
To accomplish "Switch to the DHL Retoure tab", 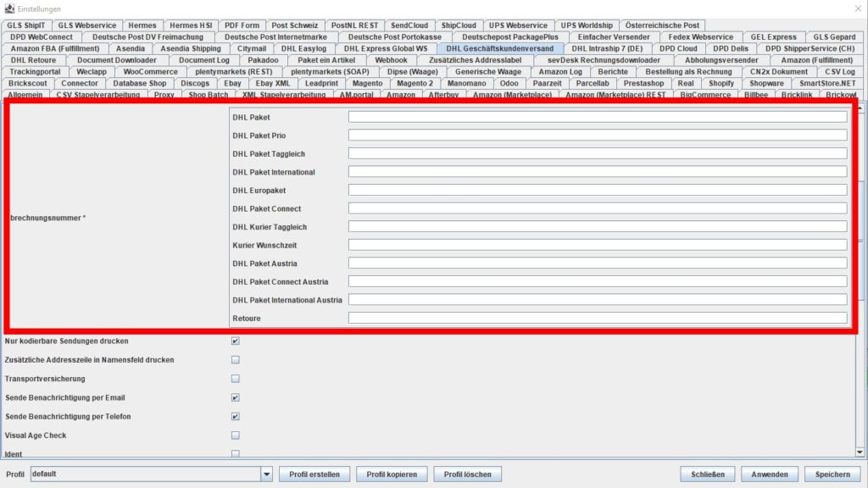I will (33, 60).
